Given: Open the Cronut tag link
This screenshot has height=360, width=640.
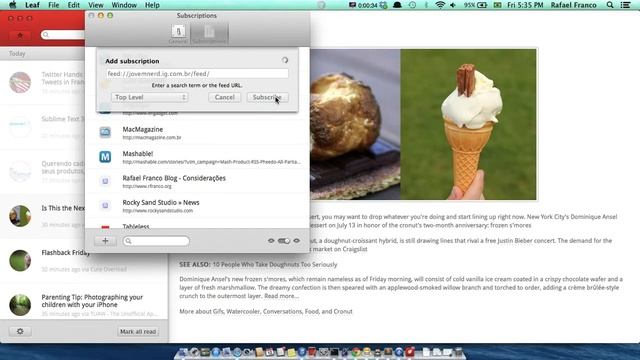Looking at the screenshot, I should coord(343,311).
